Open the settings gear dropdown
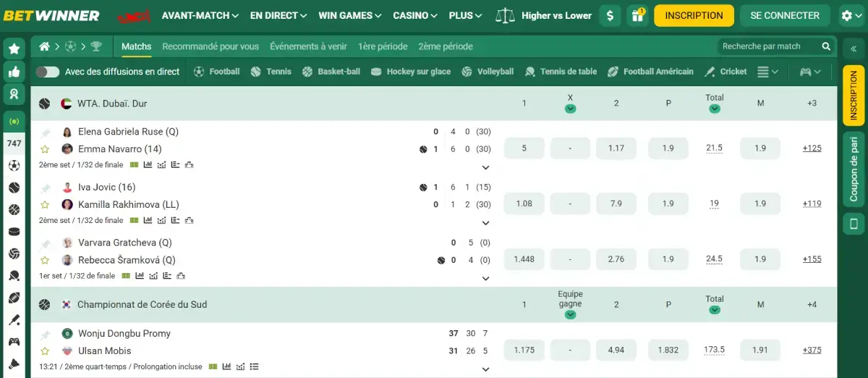The height and width of the screenshot is (378, 868). [x=851, y=15]
